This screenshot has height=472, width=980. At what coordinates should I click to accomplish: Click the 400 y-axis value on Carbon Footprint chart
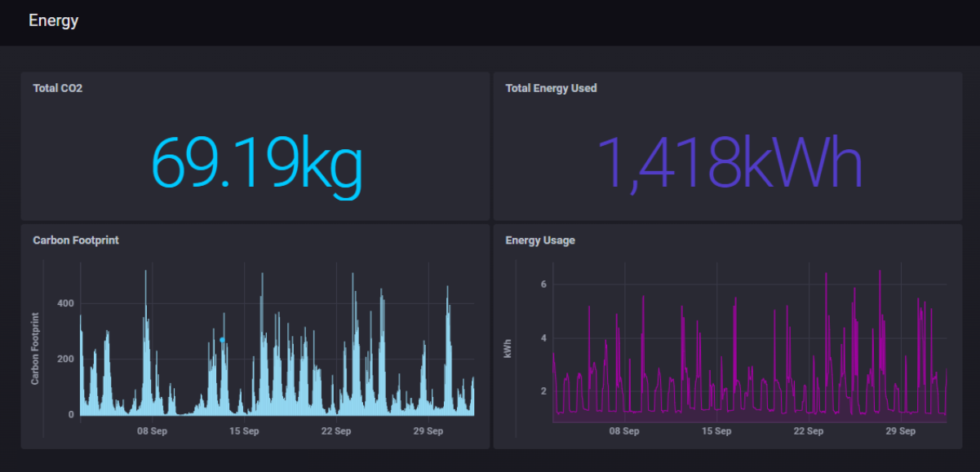click(65, 303)
